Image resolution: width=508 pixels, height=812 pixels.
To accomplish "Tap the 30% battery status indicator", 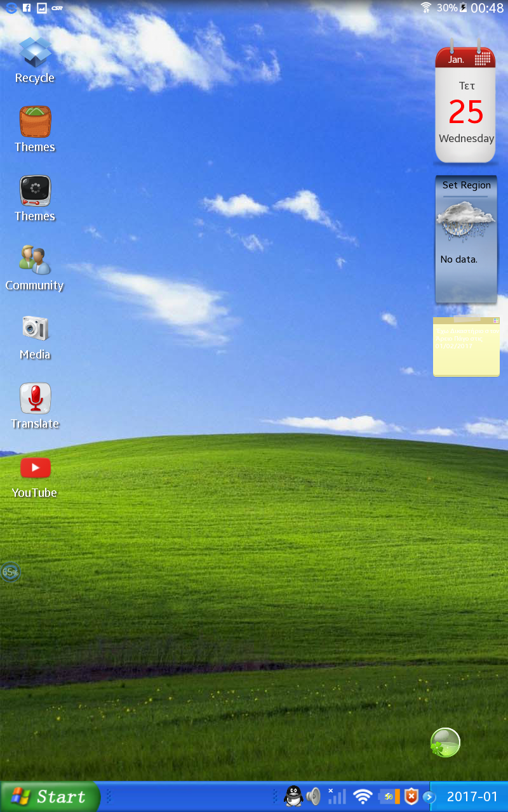I will 451,8.
